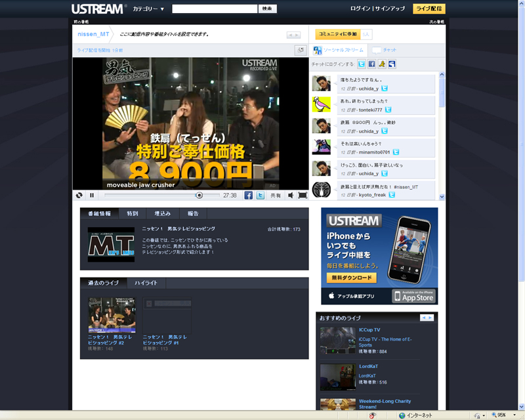Switch to the 埋込み tab
Viewport: 525px width, 420px height.
[x=162, y=213]
